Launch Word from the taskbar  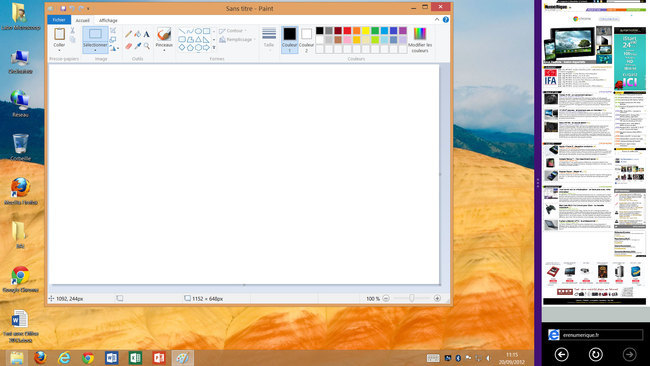click(112, 358)
